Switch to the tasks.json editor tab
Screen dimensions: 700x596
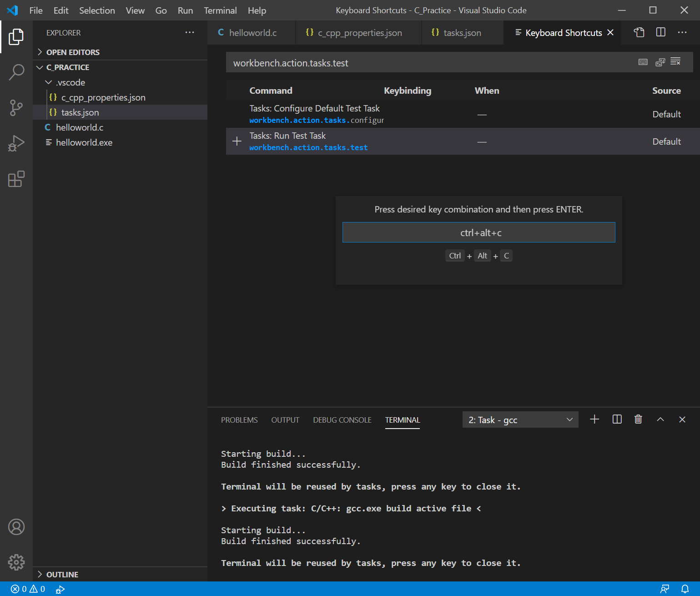tap(462, 32)
